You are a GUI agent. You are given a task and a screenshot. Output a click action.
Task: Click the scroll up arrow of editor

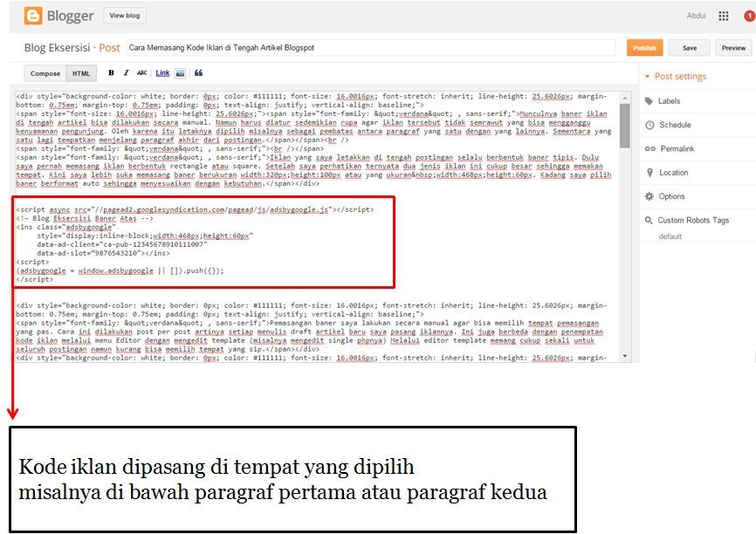point(625,97)
